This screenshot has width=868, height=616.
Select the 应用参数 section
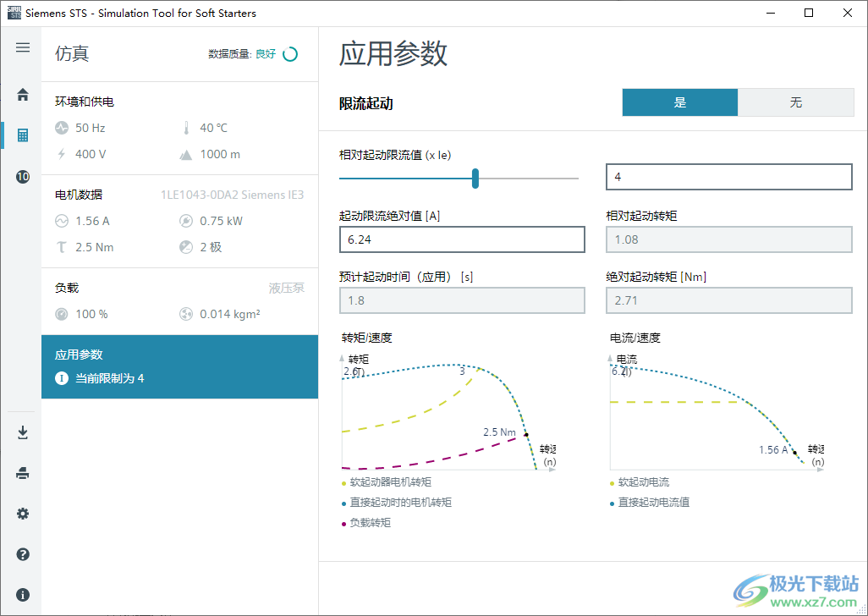click(180, 367)
